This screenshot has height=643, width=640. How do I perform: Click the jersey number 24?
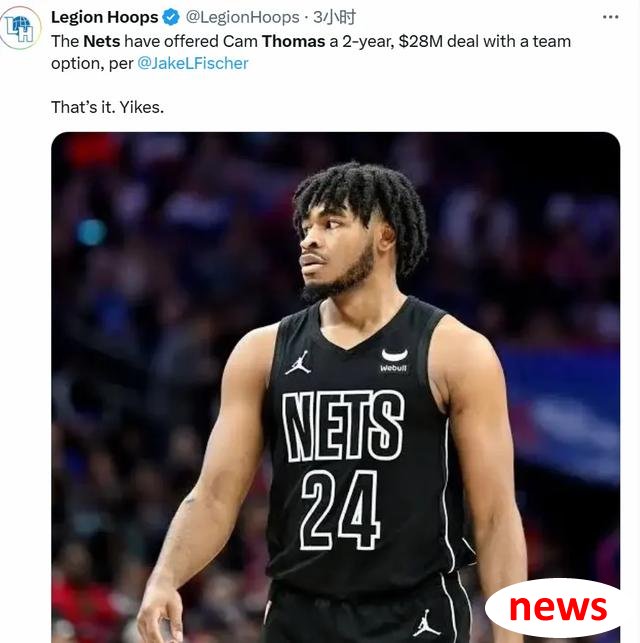click(340, 510)
